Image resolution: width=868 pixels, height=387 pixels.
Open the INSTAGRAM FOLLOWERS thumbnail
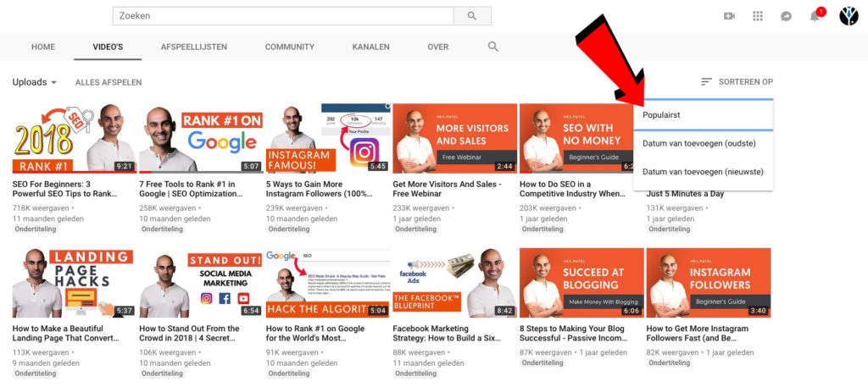pyautogui.click(x=709, y=283)
